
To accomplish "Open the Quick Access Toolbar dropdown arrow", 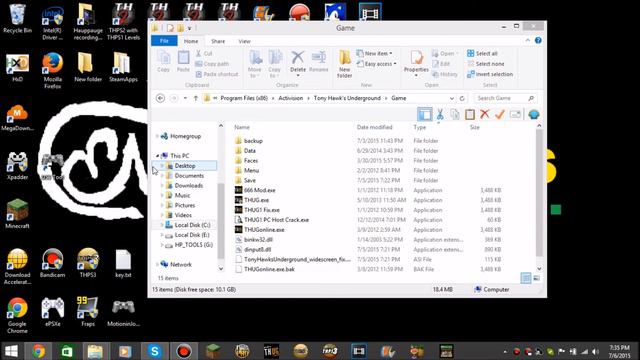I will [x=190, y=28].
